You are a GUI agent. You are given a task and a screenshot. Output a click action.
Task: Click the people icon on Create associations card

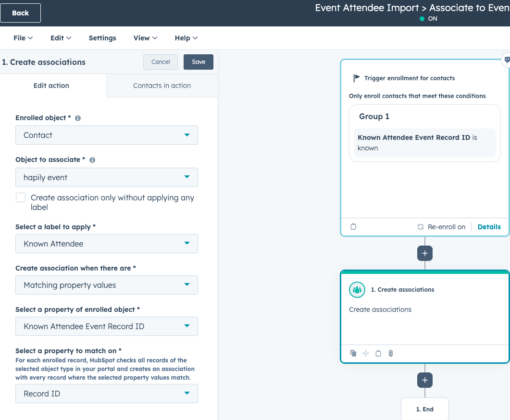tap(357, 290)
